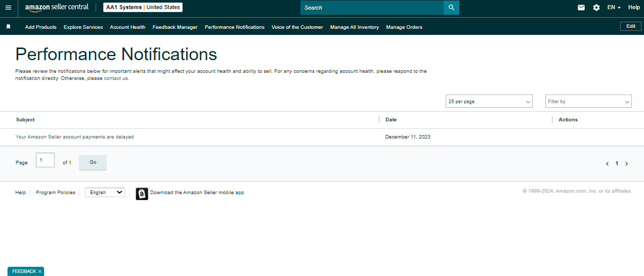Click the Go page button
The image size is (644, 276).
point(93,162)
